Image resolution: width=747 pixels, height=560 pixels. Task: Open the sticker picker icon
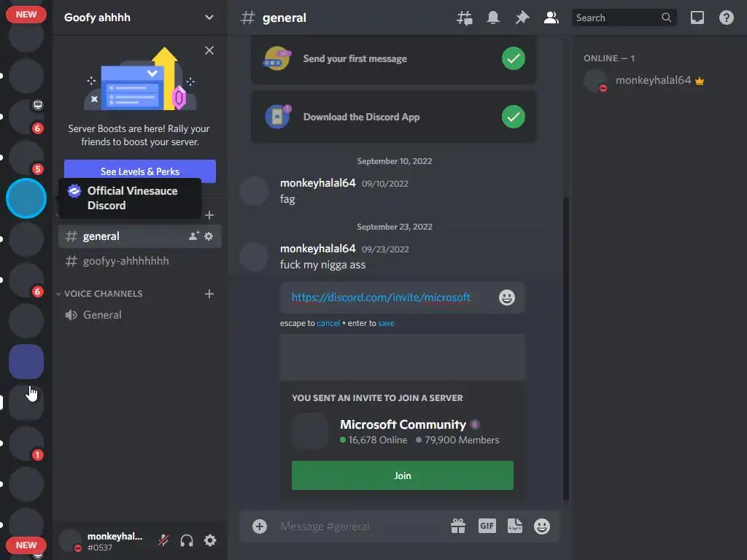coord(515,526)
